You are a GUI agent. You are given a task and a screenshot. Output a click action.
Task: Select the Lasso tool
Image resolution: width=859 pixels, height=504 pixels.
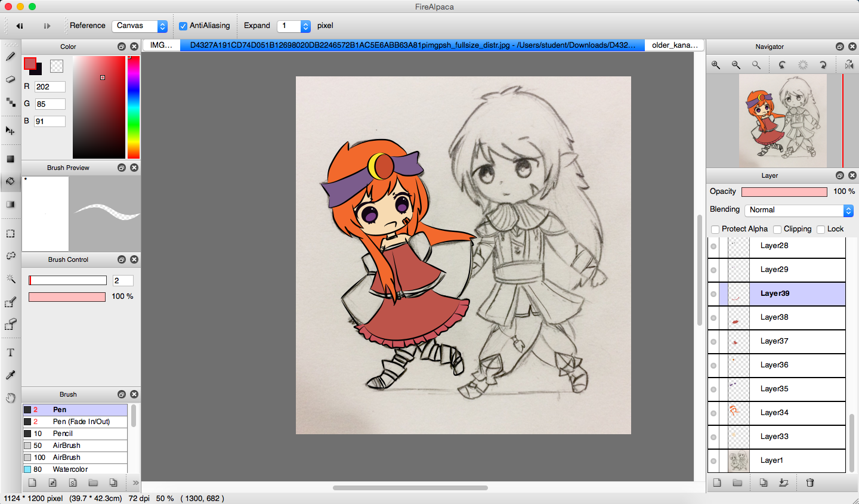[10, 256]
